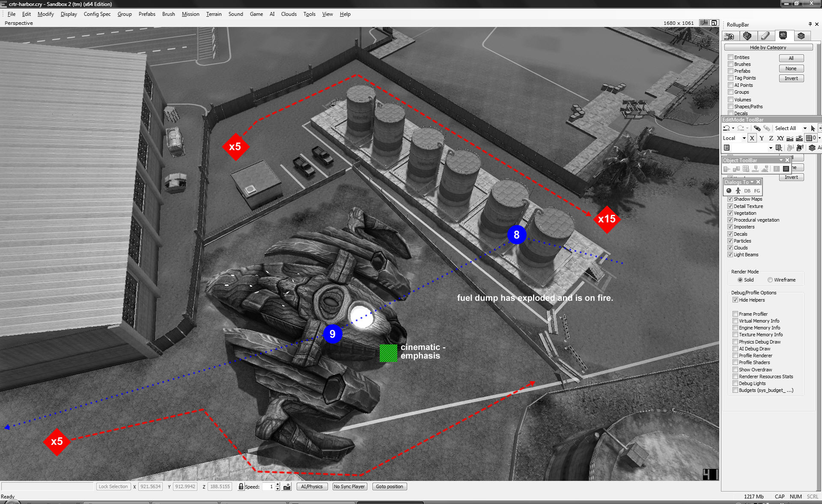
Task: Check the Volumes hide checkbox
Action: (x=731, y=99)
